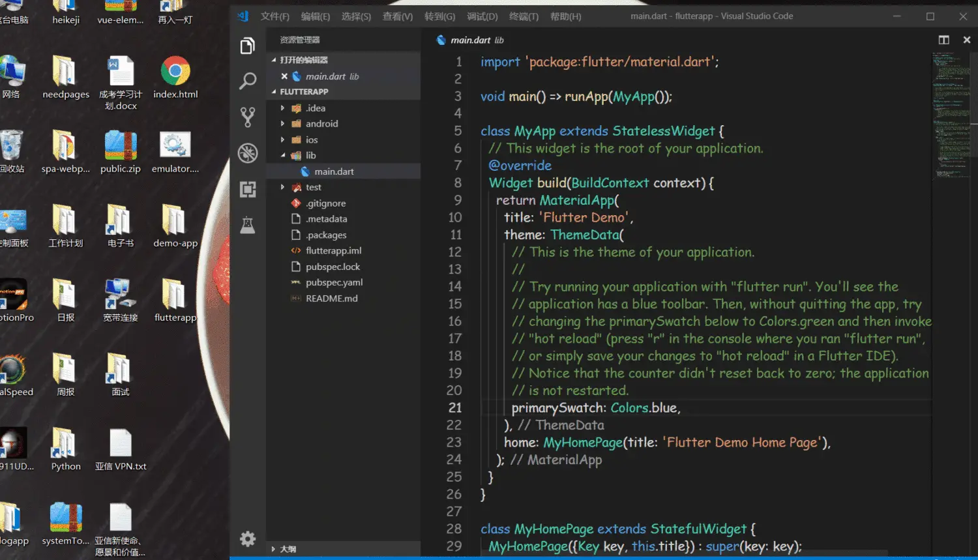Place cursor on primarySwatch line 21

[x=596, y=408]
